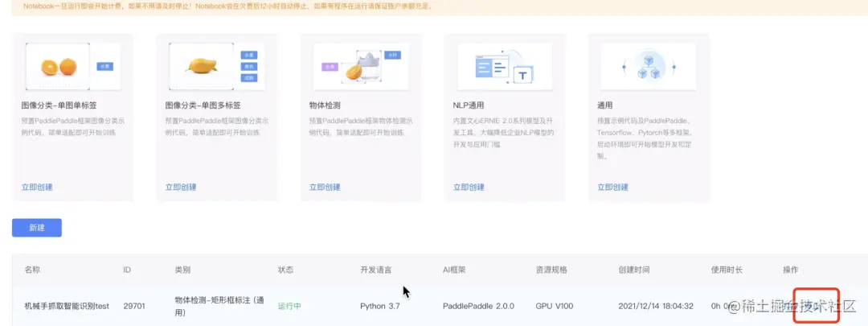Click the Python 3.7 cell

click(379, 306)
